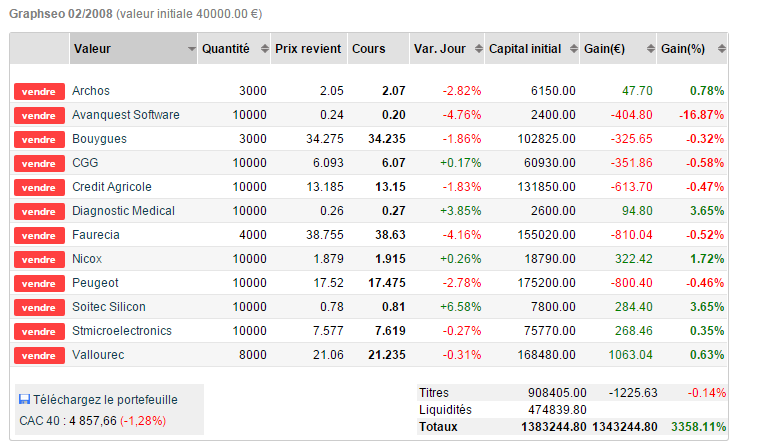Image resolution: width=757 pixels, height=441 pixels.
Task: Click vendre for Stmicroelectronics
Action: 39,331
